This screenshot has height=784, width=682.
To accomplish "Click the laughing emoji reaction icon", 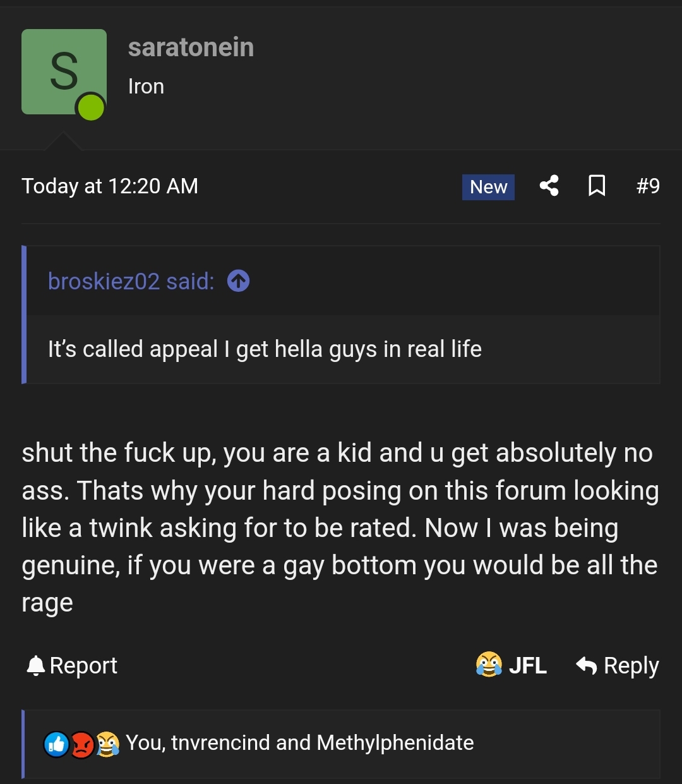I will point(108,744).
